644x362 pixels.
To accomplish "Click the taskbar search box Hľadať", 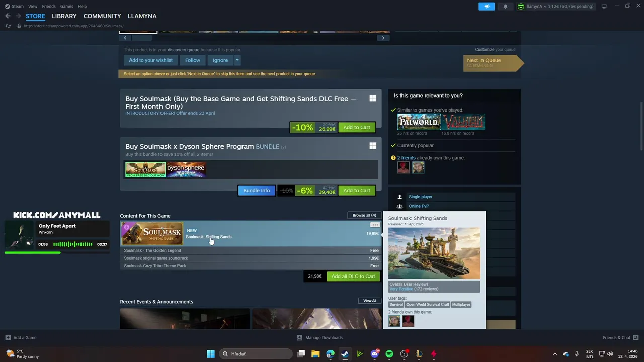I will point(256,354).
